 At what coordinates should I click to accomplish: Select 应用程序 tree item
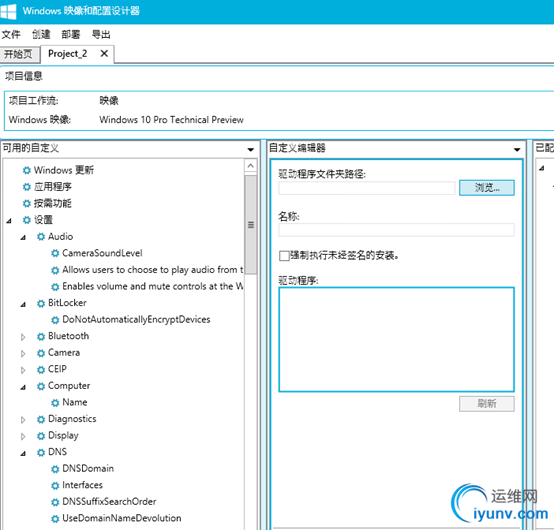(53, 187)
